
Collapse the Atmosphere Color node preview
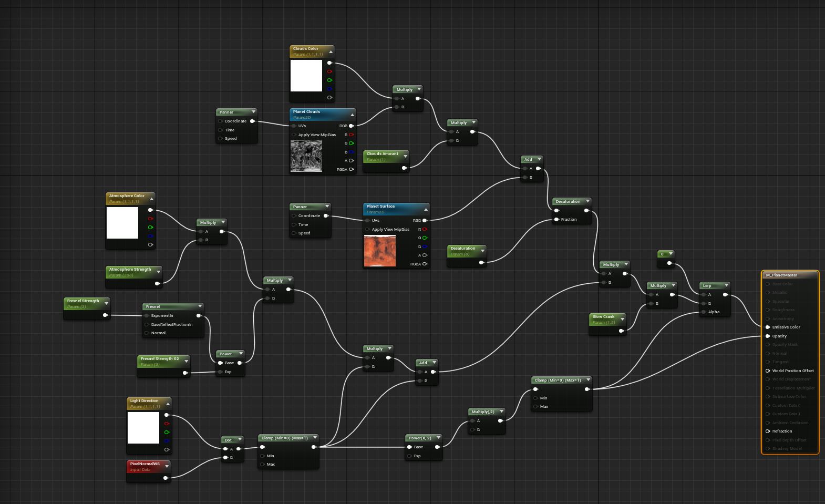[151, 199]
